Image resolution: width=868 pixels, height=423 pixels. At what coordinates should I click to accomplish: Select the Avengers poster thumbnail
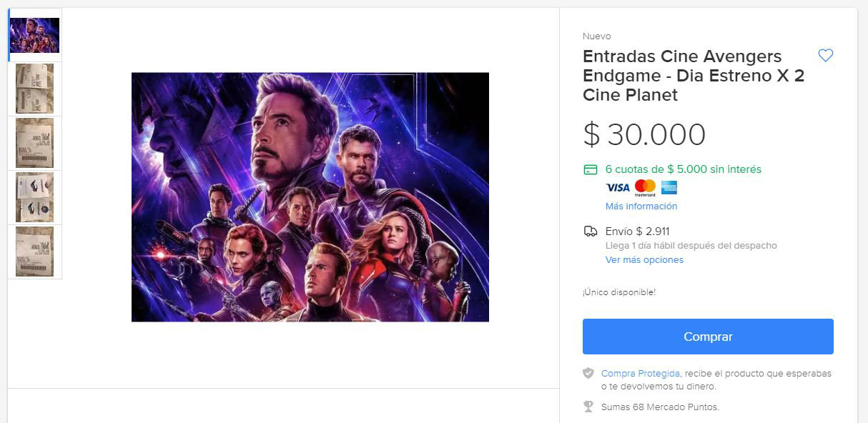(x=34, y=35)
